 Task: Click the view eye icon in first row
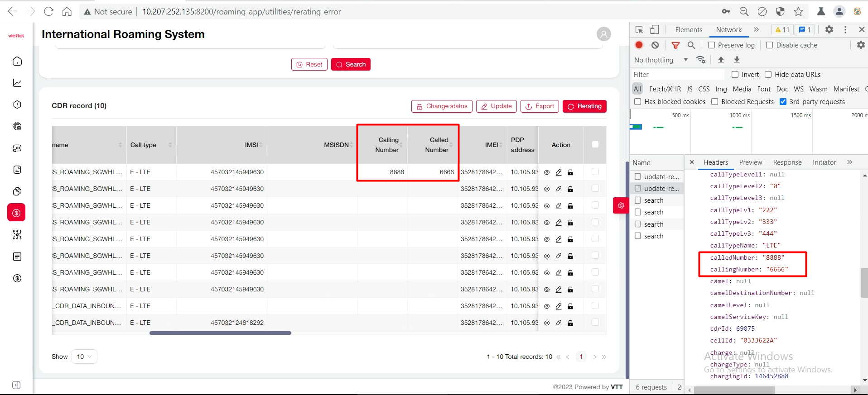(x=547, y=172)
